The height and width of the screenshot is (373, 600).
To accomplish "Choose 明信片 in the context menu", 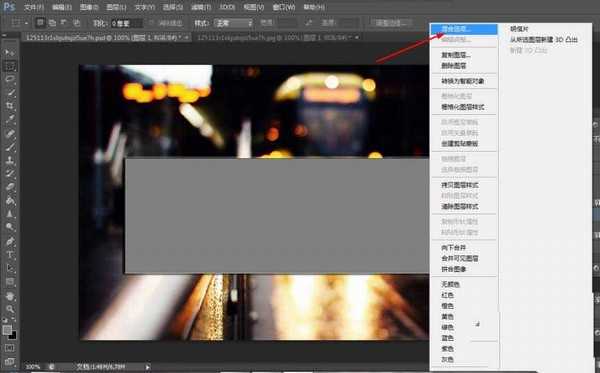I will point(519,29).
